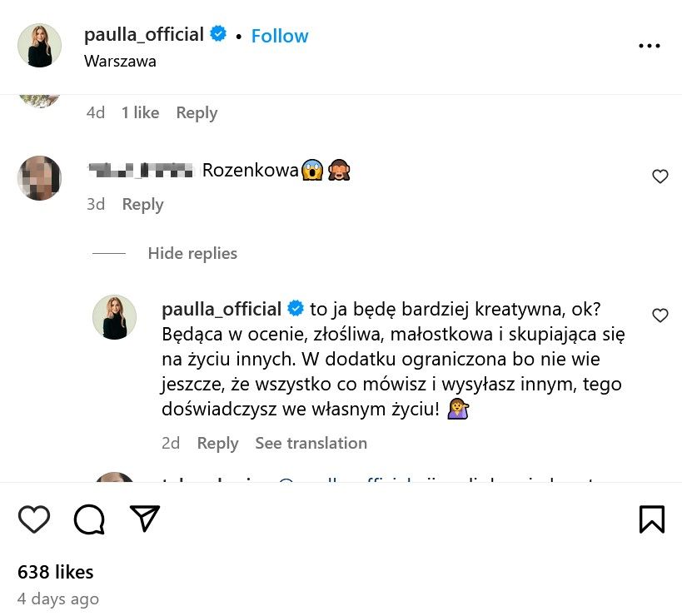Open the Warszawa location link
The width and height of the screenshot is (682, 616).
pyautogui.click(x=120, y=61)
